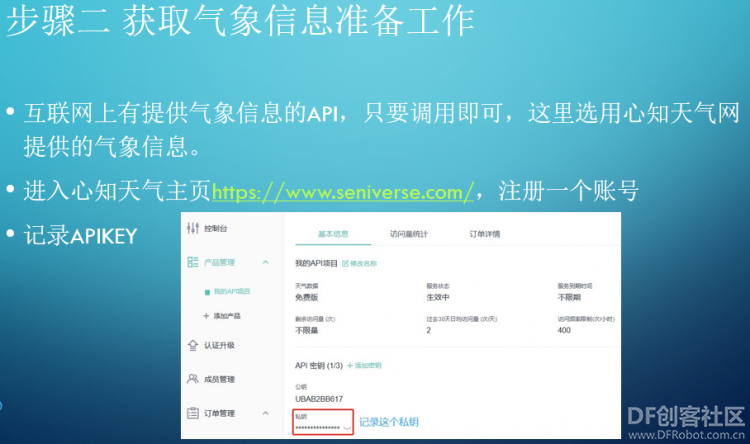The image size is (750, 444).
Task: Select the public key UBAB2BB617
Action: [319, 399]
